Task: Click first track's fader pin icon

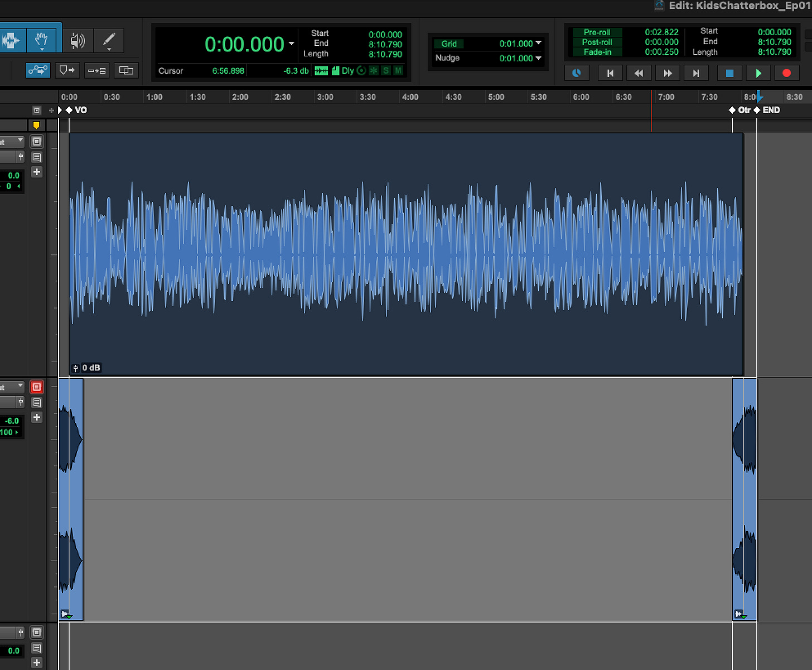Action: (x=21, y=156)
